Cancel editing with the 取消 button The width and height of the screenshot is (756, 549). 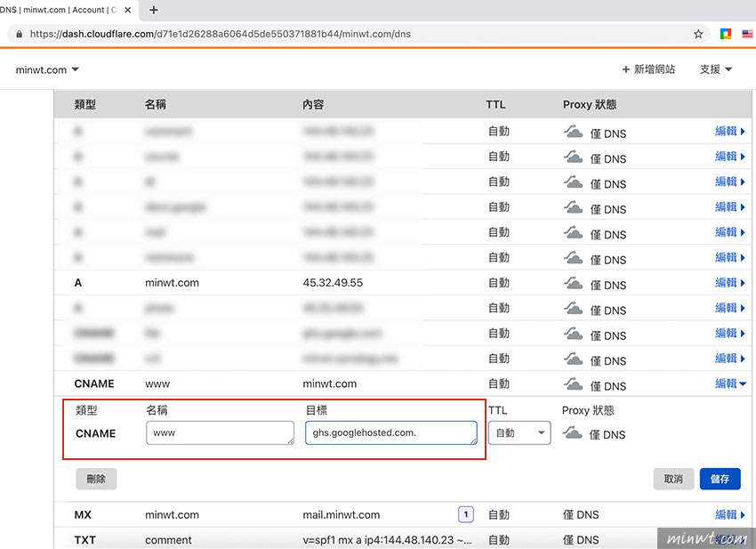(673, 479)
